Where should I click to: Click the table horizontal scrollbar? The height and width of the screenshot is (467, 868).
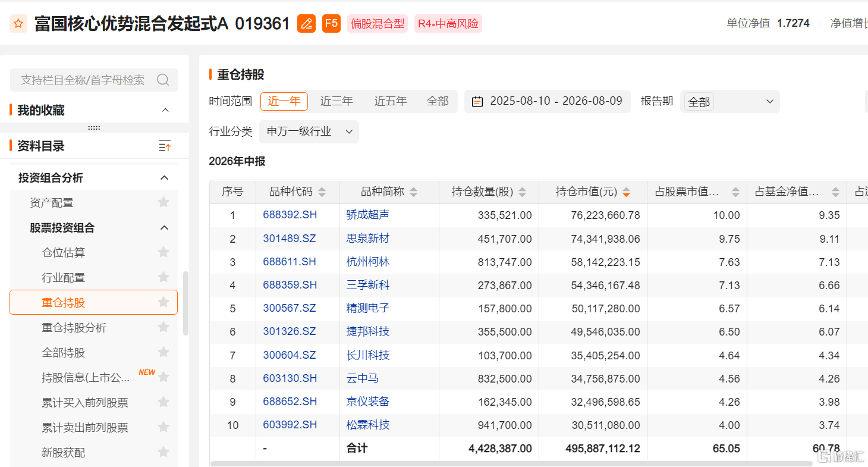click(x=511, y=463)
